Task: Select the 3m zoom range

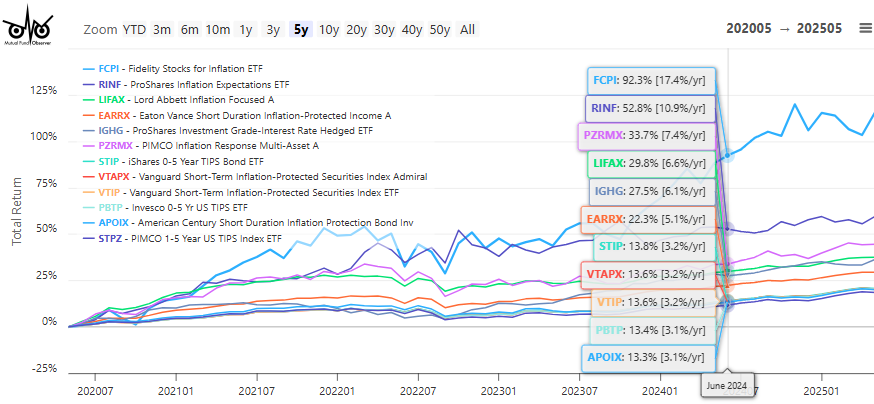Action: 162,29
